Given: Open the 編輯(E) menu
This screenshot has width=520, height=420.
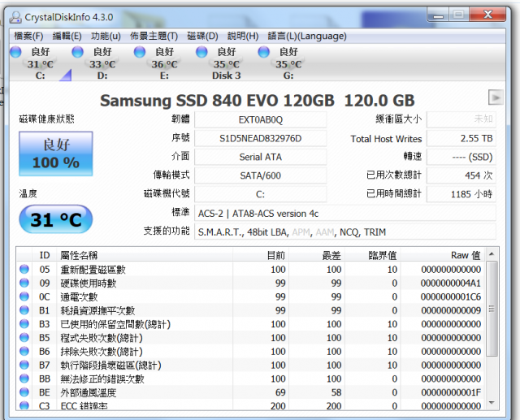Looking at the screenshot, I should pos(67,36).
